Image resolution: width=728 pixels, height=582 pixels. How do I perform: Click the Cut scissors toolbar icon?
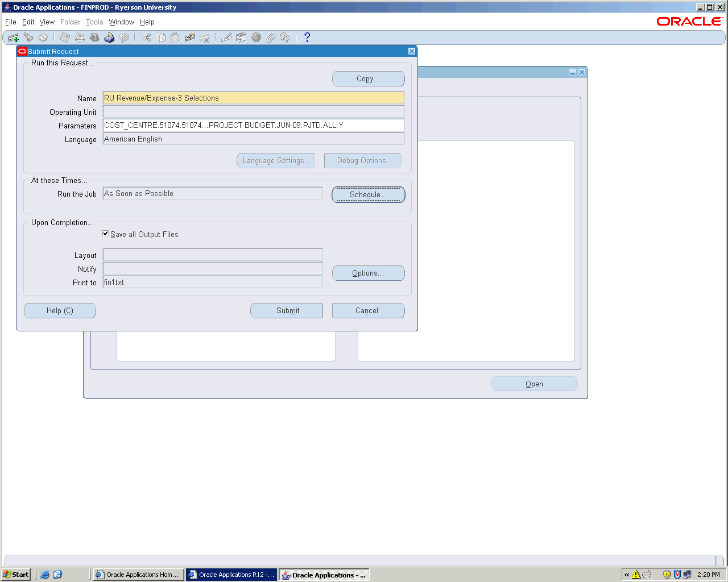pos(146,38)
